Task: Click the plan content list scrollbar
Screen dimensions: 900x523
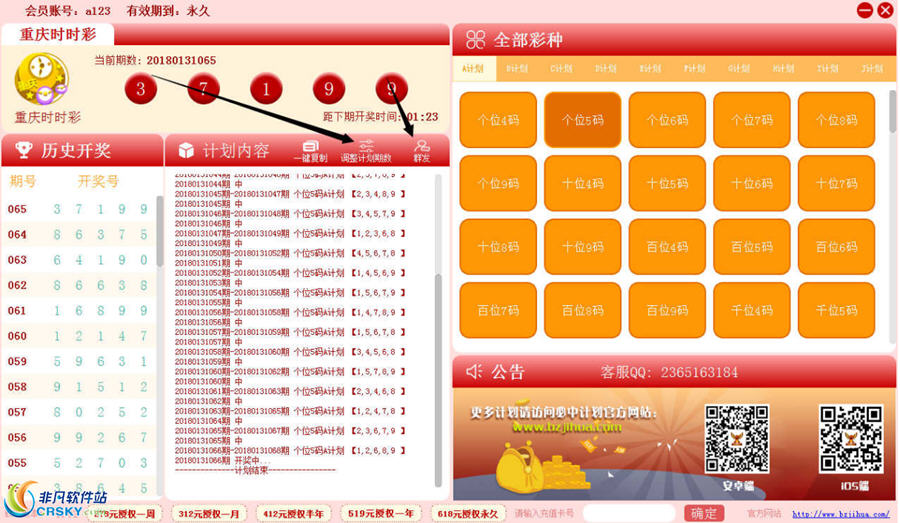Action: [x=438, y=330]
